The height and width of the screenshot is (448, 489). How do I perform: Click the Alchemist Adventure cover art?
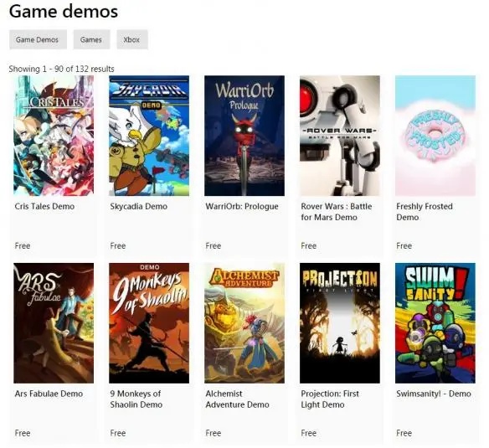point(244,323)
